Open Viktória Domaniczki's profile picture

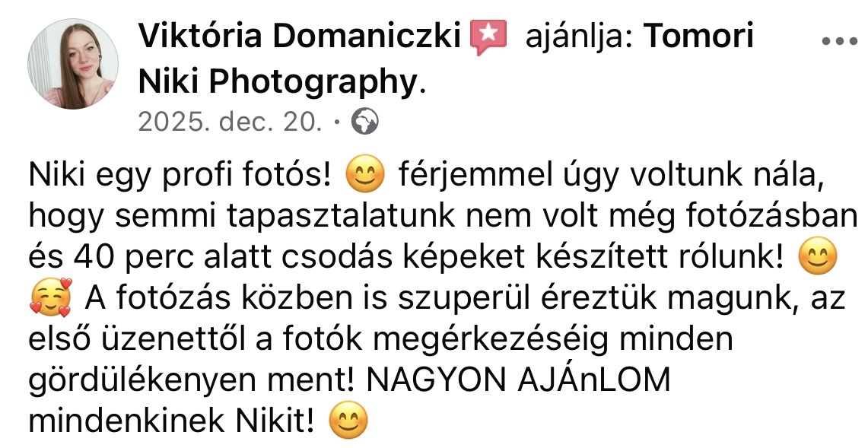[73, 64]
